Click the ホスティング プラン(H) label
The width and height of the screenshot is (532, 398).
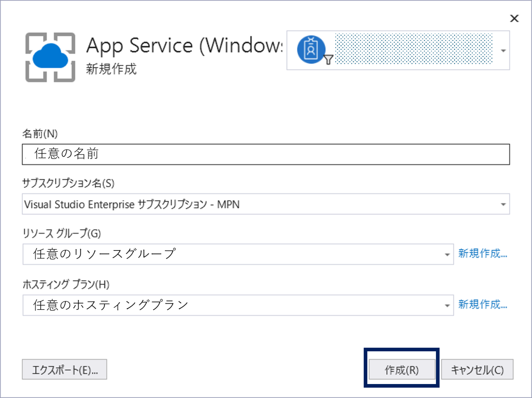(x=66, y=284)
